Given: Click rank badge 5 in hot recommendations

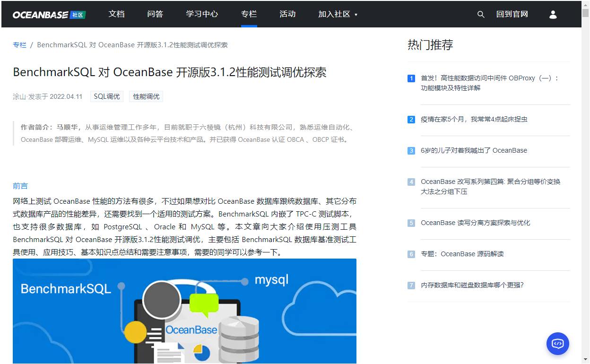Looking at the screenshot, I should (411, 223).
